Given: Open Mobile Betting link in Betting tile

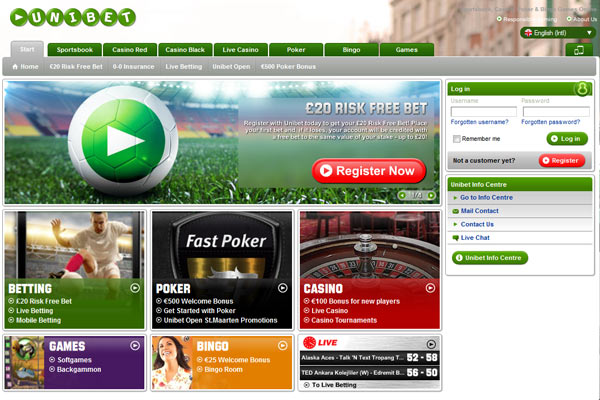Looking at the screenshot, I should pos(38,320).
